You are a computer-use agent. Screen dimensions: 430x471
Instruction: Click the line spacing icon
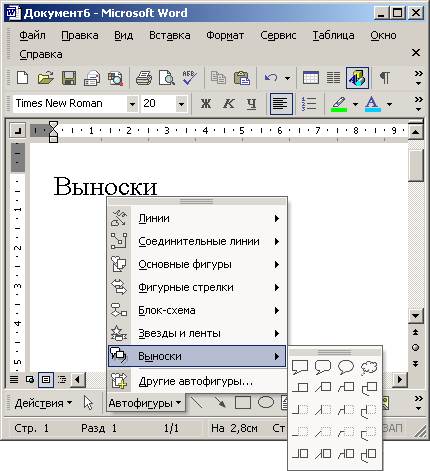309,104
